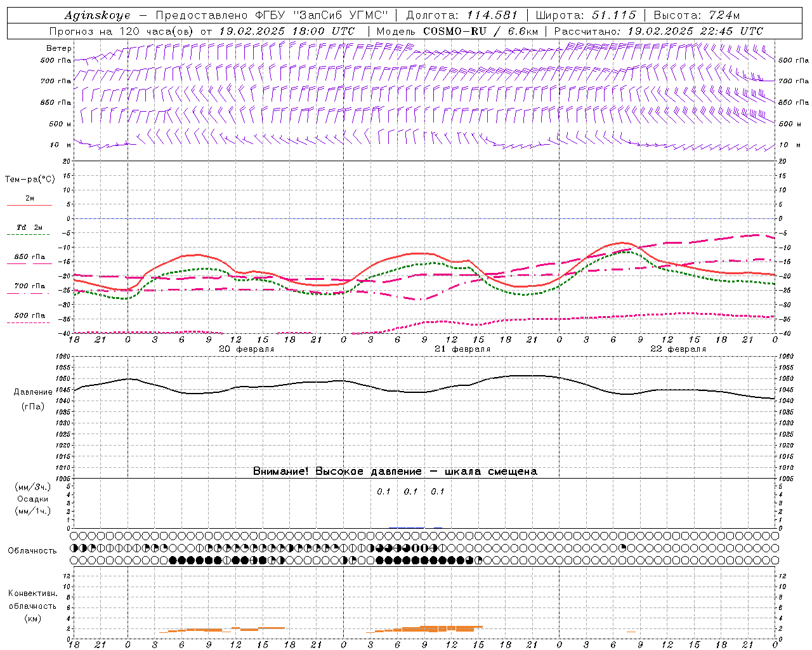Click the Рассчитано: 19.02.2025 22:45 UTC timestamp
812x650 pixels.
coord(658,31)
